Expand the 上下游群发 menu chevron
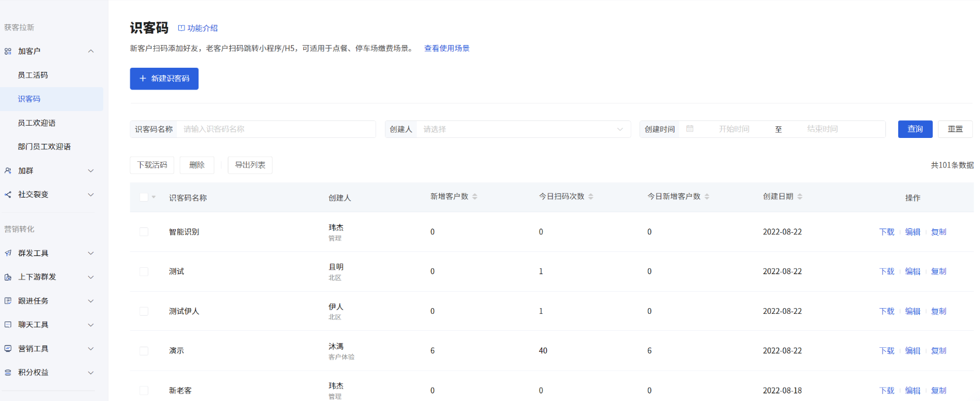 91,277
